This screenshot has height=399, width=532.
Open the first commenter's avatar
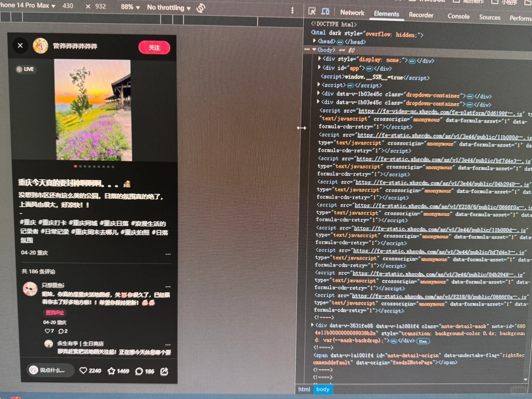(30, 289)
